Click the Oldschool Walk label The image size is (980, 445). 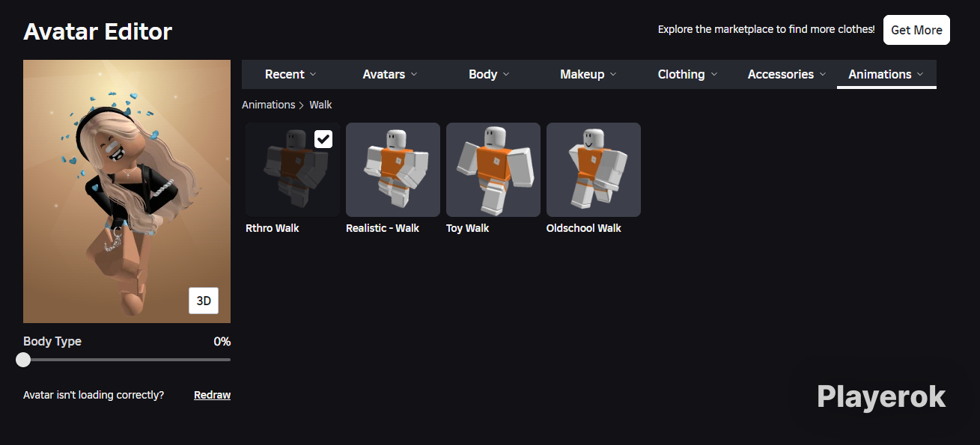pos(584,228)
